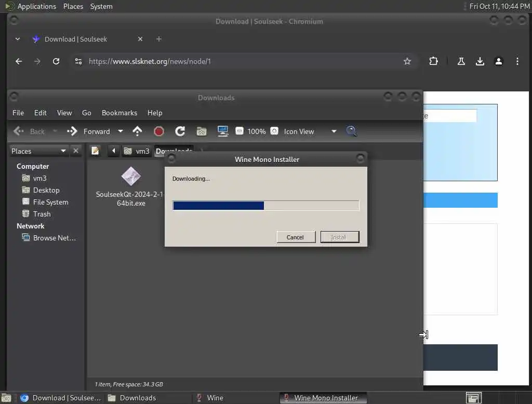Screen dimensions: 532x404
Task: Open Trash in the sidebar
Action: coord(42,214)
